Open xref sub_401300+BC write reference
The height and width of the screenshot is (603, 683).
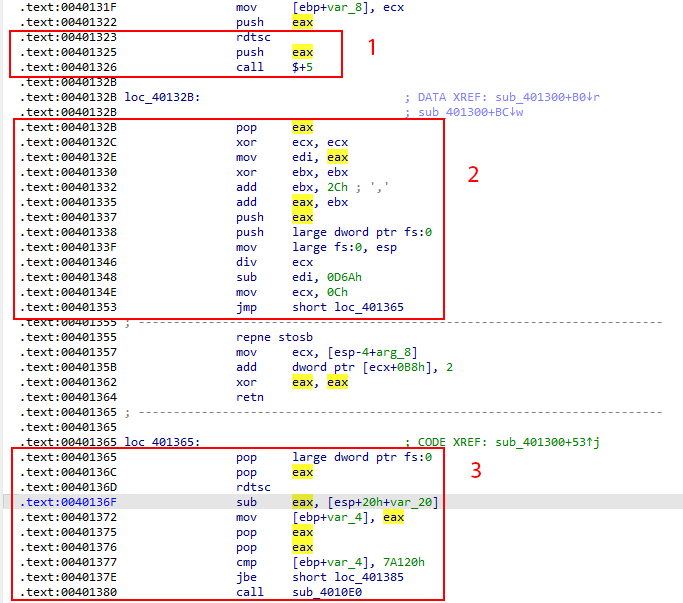(x=470, y=112)
